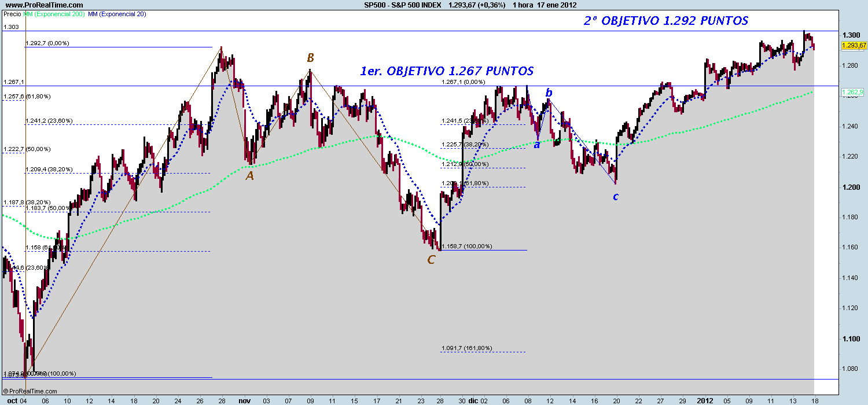Click the '2º OBJETIVO 1.292 PUNTOS' annotation
This screenshot has width=868, height=405.
(665, 21)
